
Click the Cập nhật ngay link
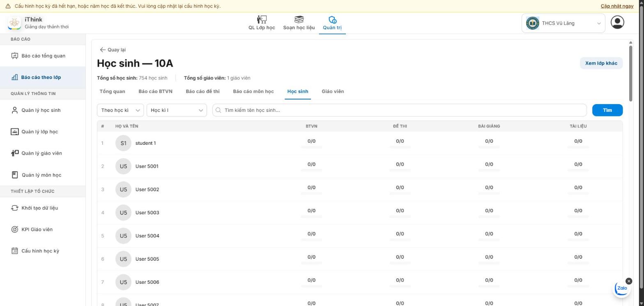[617, 6]
